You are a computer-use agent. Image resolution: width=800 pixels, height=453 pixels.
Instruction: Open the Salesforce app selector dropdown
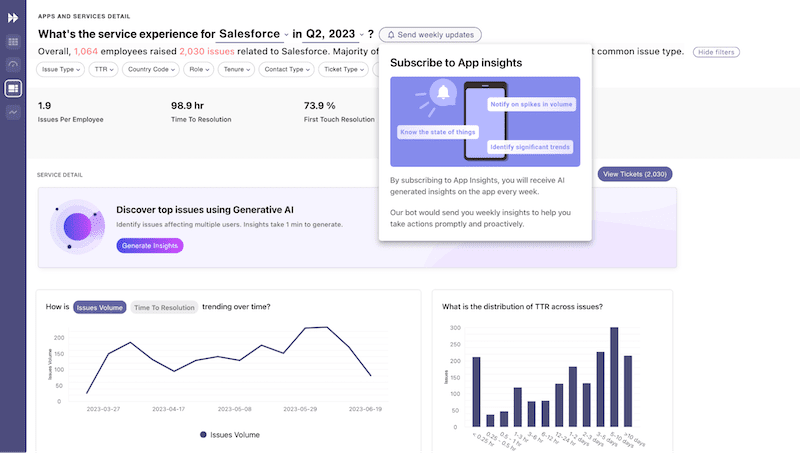(x=253, y=34)
